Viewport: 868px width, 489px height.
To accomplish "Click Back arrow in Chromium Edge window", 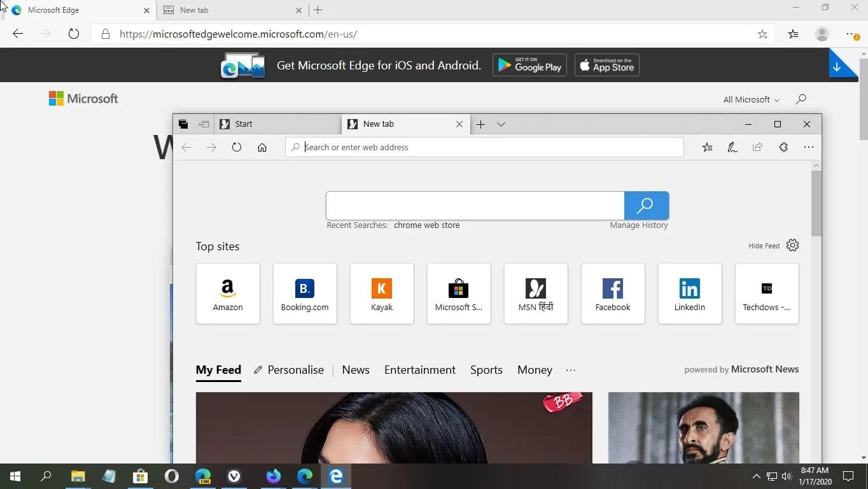I will point(18,34).
